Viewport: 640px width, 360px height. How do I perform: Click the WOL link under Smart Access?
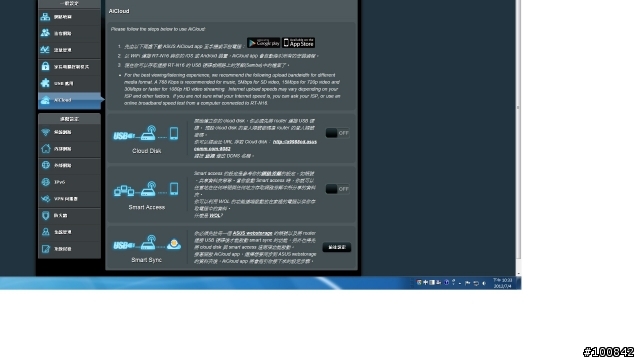(x=215, y=216)
